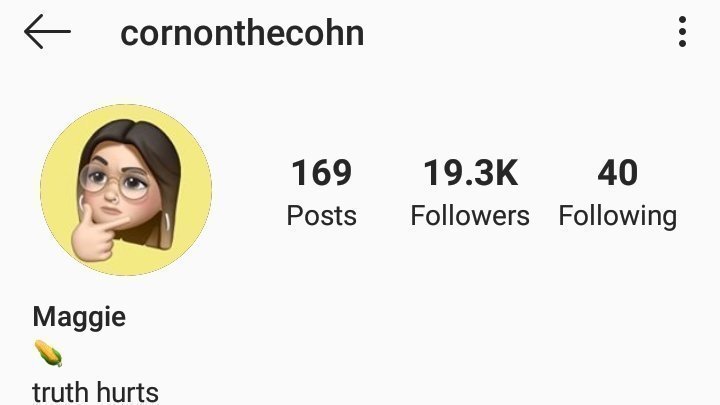
Task: Tap the memoji's pouting lips
Action: point(110,211)
